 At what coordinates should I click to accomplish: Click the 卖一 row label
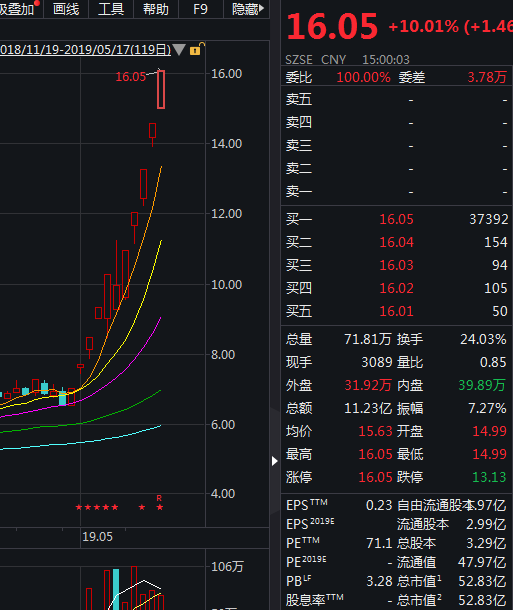tap(299, 192)
